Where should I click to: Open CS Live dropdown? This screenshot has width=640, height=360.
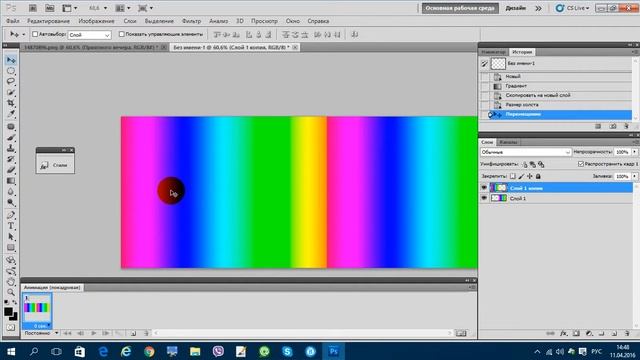(573, 8)
